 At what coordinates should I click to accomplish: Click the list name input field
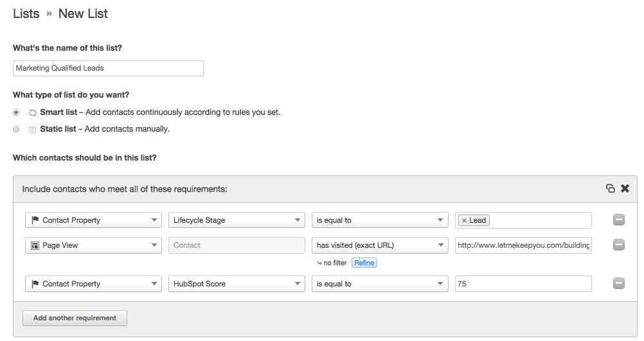coord(108,68)
